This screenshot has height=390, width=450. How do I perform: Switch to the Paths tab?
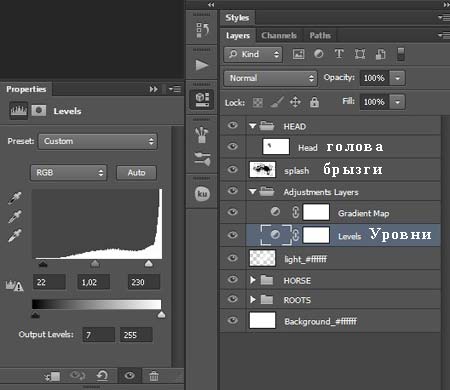pos(320,35)
